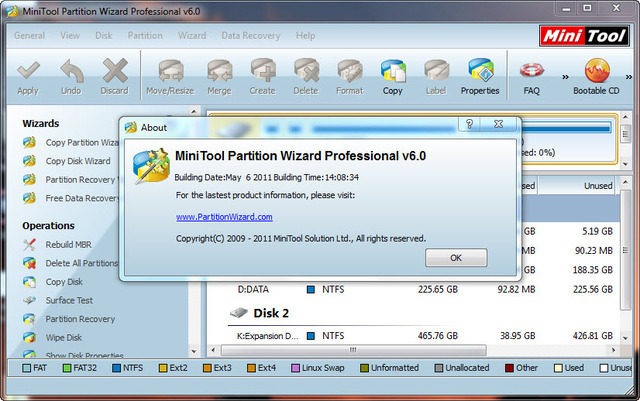
Task: Click the Ext3 legend color swatch
Action: 207,368
